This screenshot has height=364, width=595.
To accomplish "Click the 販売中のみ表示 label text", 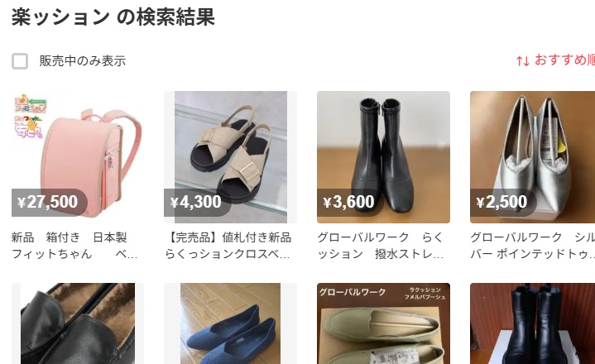I will coord(83,61).
